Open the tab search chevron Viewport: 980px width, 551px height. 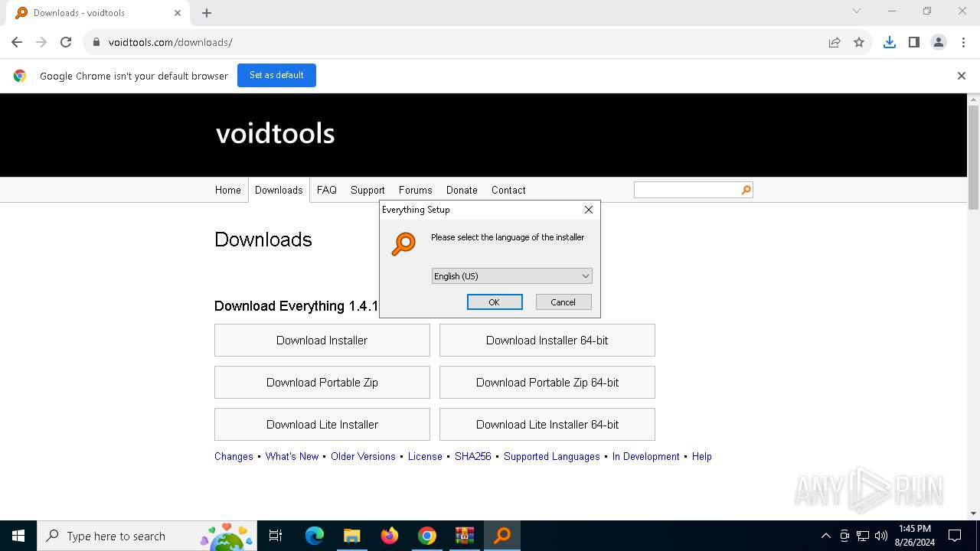(857, 11)
